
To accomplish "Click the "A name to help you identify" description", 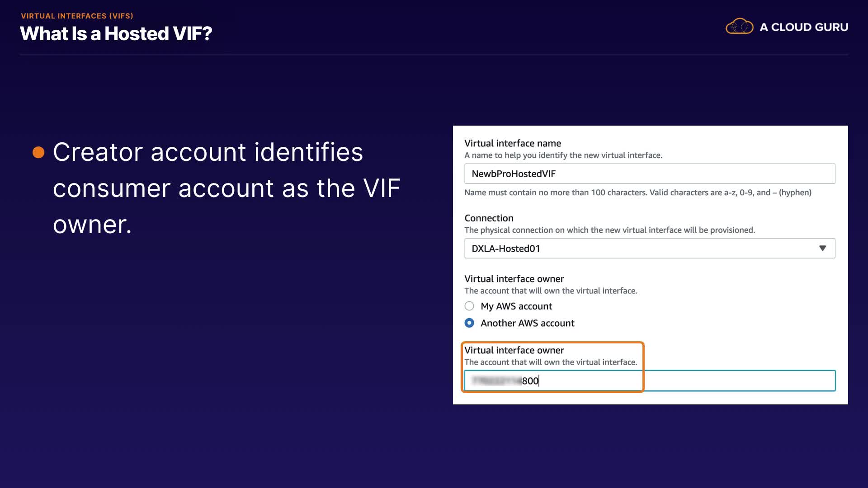I will tap(563, 155).
